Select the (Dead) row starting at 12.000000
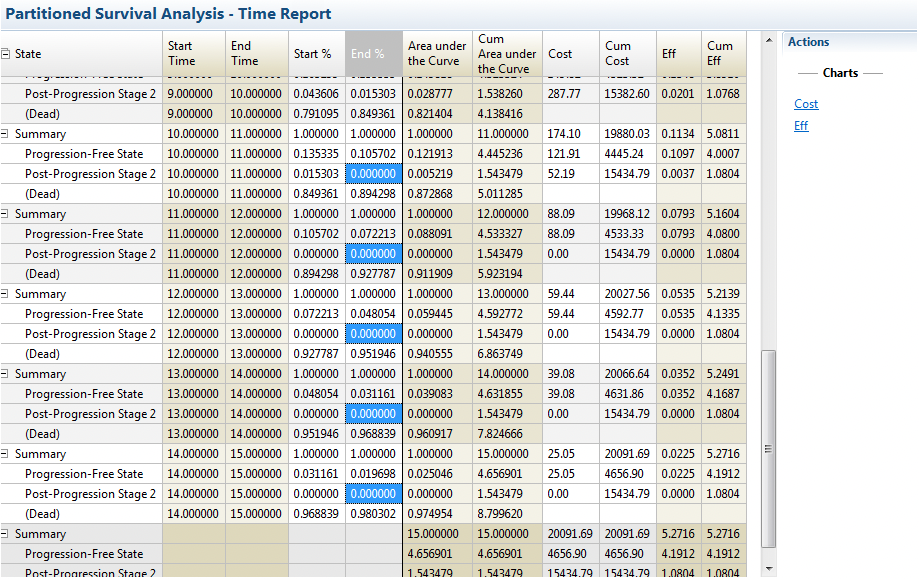The image size is (919, 579). coord(43,354)
